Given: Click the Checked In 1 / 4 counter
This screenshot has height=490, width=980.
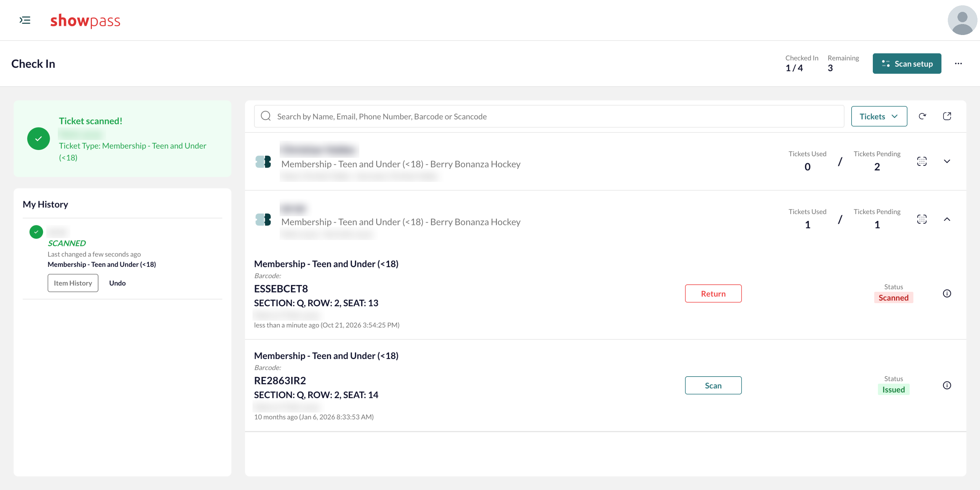Looking at the screenshot, I should click(802, 63).
